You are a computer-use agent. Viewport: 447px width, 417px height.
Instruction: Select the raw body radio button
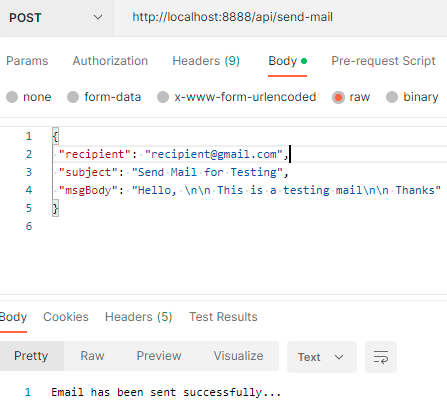(x=338, y=97)
